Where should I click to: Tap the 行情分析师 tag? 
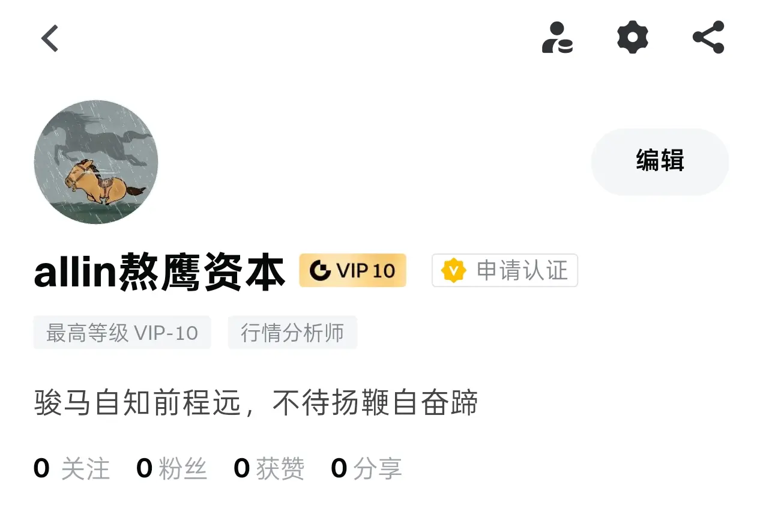[292, 333]
